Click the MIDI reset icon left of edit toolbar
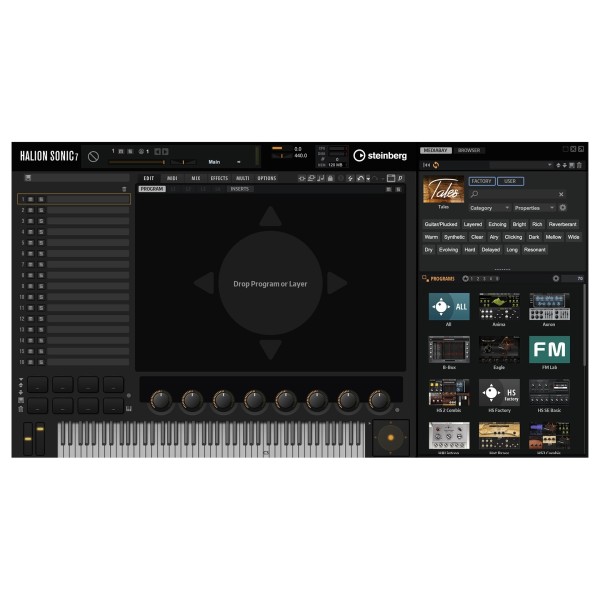Image resolution: width=600 pixels, height=600 pixels. coord(302,178)
